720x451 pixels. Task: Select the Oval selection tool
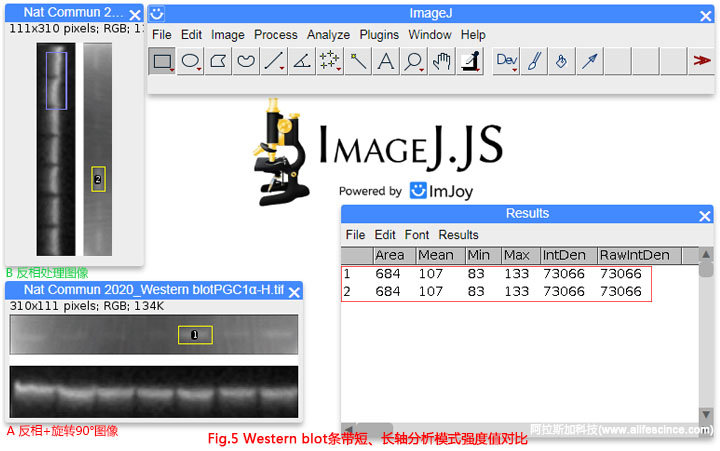tap(190, 62)
